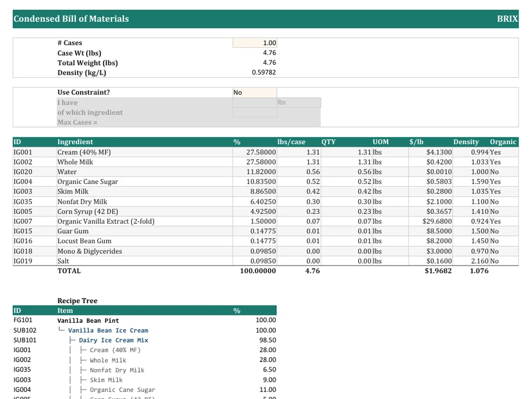Select the 'of which ingredient' input cell

[x=255, y=112]
